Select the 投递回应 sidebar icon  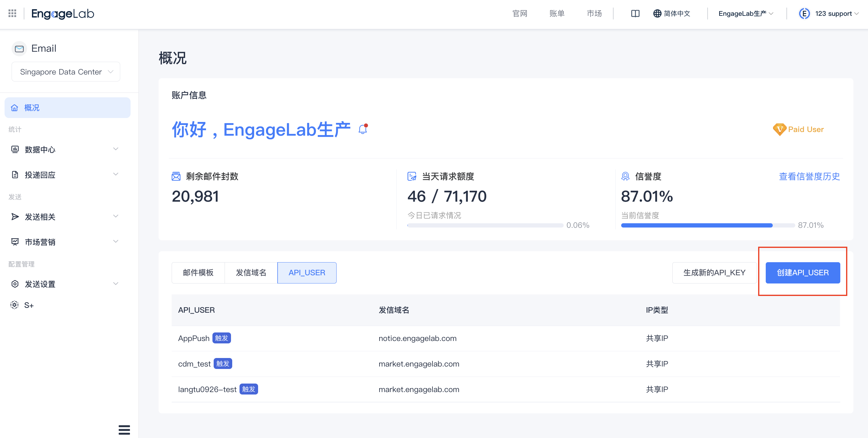point(15,174)
